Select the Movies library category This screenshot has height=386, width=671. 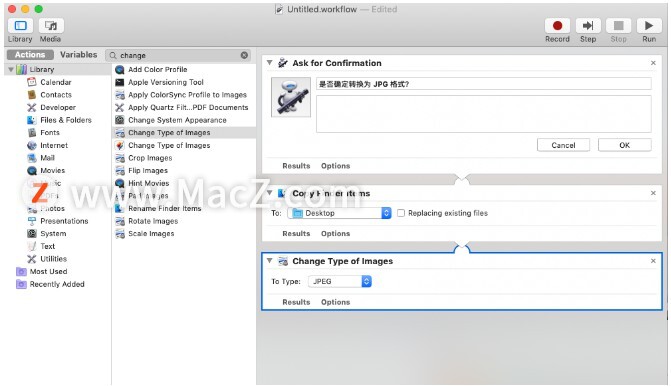(52, 171)
